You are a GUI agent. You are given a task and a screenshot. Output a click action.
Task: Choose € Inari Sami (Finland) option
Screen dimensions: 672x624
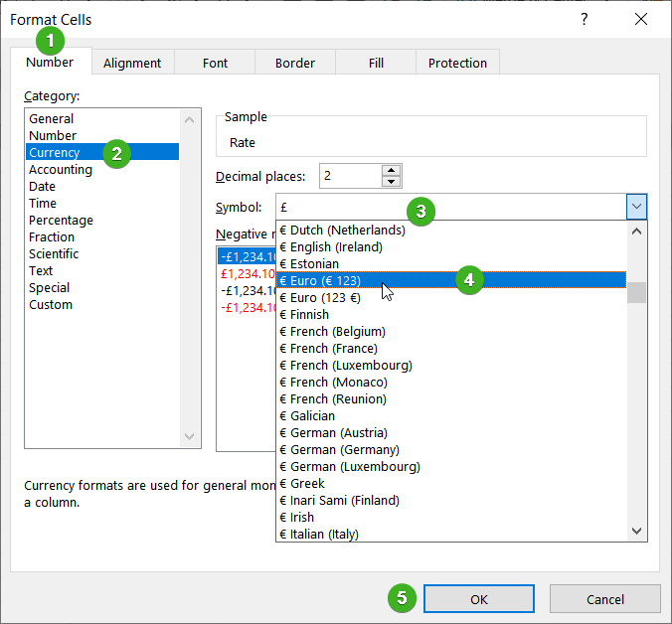(x=451, y=500)
